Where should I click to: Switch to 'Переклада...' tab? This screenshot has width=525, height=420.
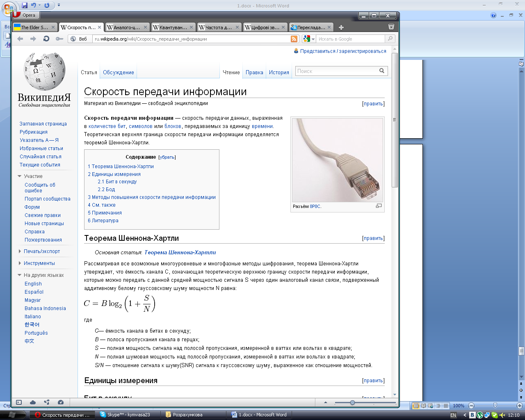click(311, 27)
